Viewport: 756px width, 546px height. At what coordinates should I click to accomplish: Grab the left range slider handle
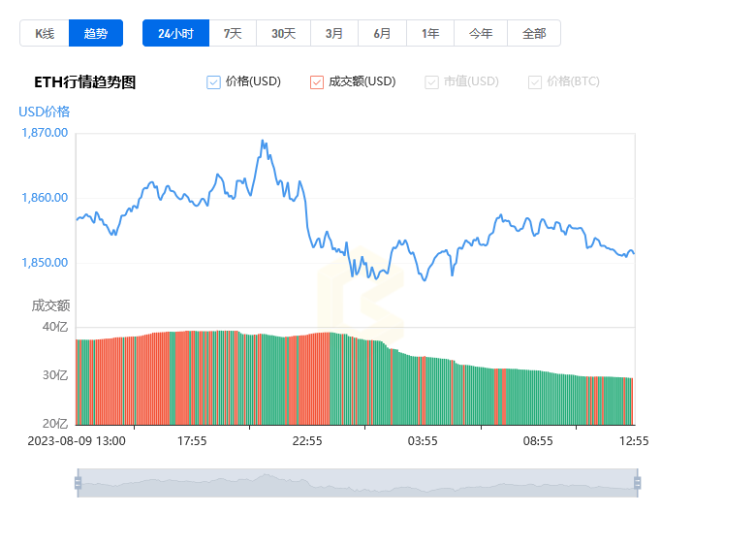pyautogui.click(x=79, y=483)
